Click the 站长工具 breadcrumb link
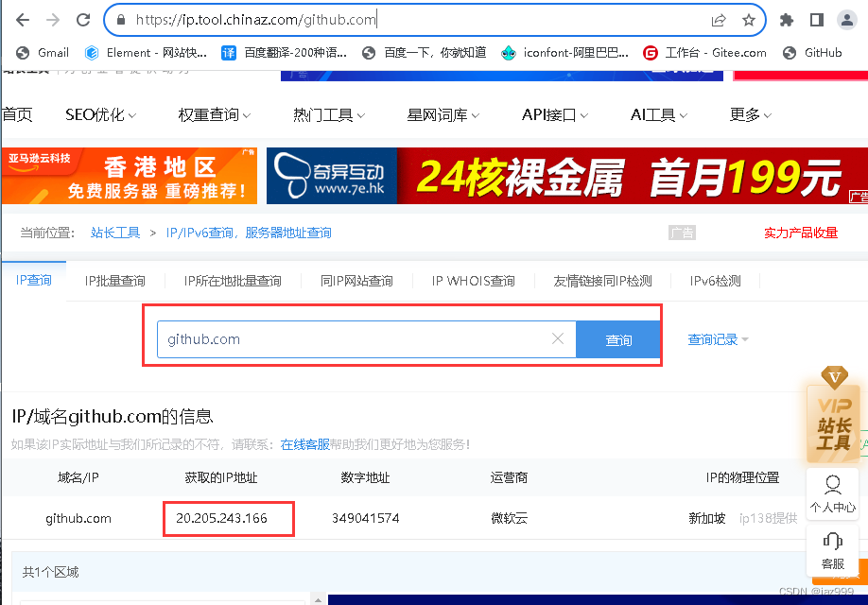This screenshot has height=605, width=868. click(x=115, y=233)
